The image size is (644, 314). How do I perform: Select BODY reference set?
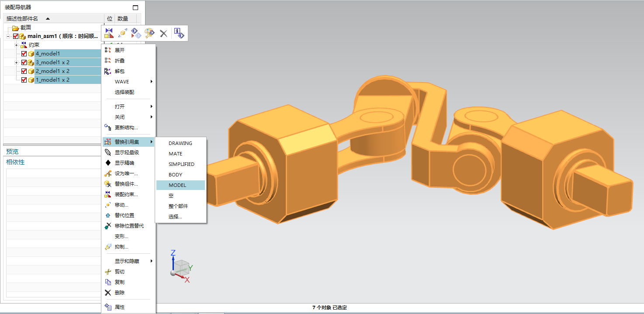click(x=180, y=175)
